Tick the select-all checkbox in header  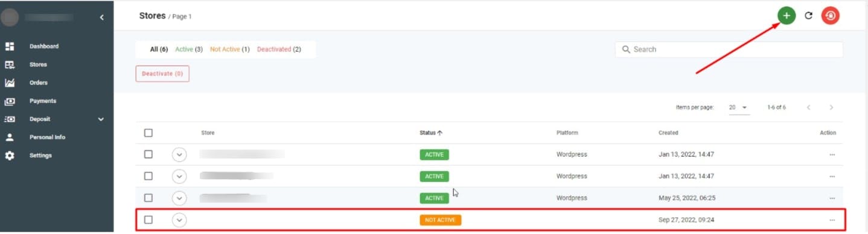148,133
